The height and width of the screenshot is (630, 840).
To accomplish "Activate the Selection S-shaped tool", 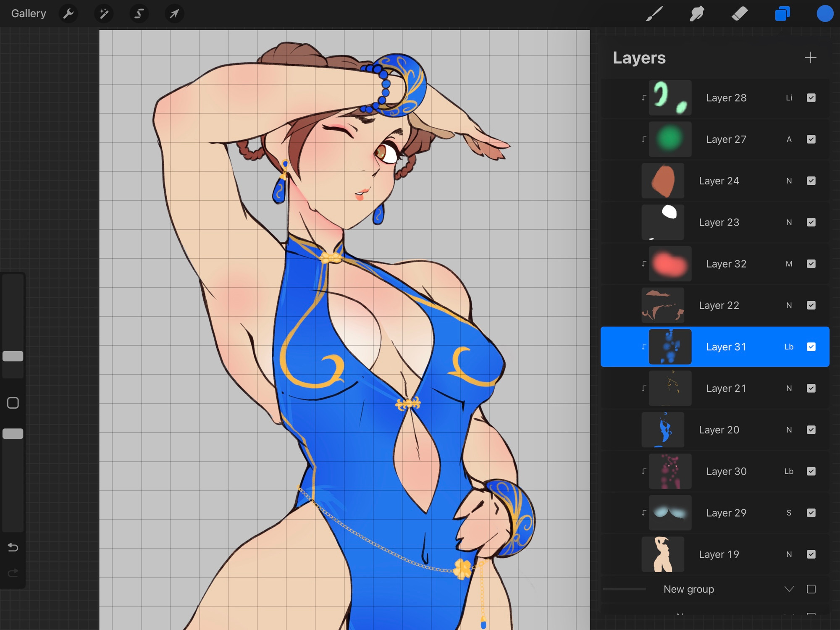I will pos(139,14).
